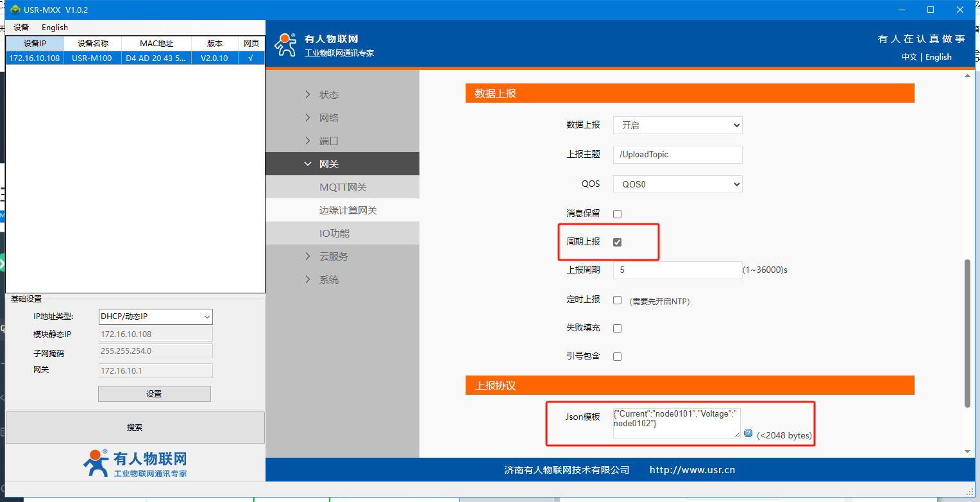Tick the 引号包含 checkbox

pos(617,356)
